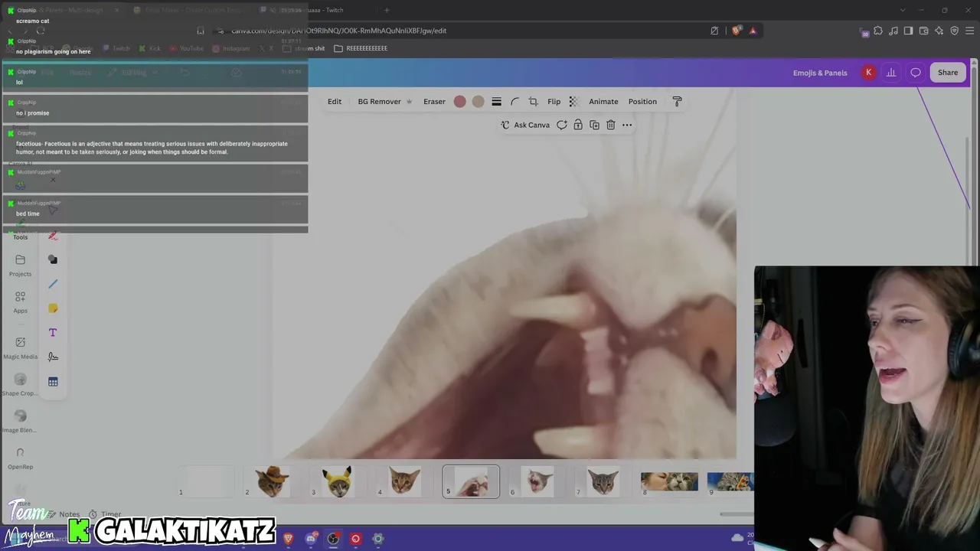Screen dimensions: 980x551
Task: Select the blue line tool
Action: point(53,284)
